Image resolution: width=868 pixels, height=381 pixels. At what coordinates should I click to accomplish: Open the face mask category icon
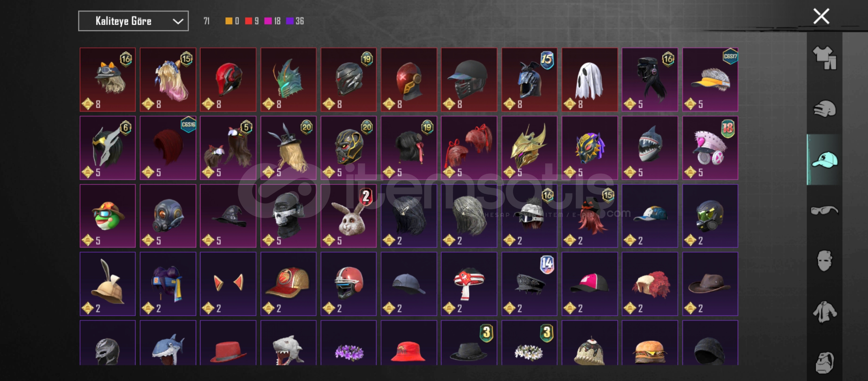pos(825,261)
